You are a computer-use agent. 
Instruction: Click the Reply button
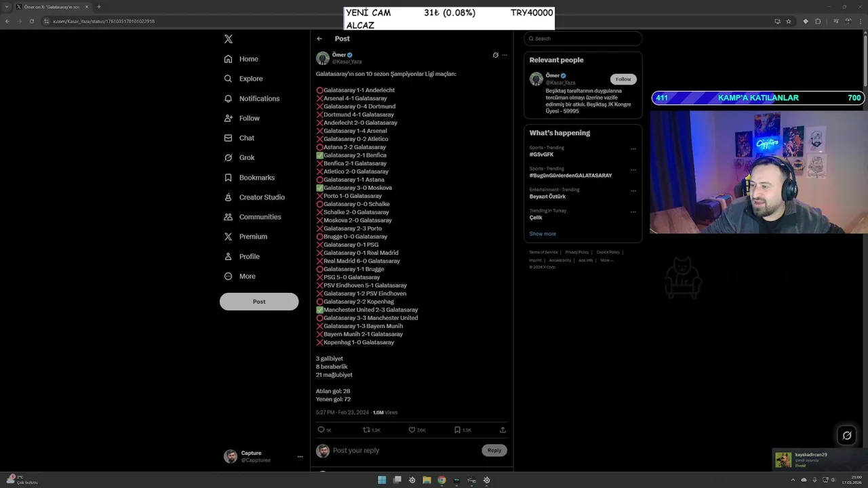pos(494,450)
